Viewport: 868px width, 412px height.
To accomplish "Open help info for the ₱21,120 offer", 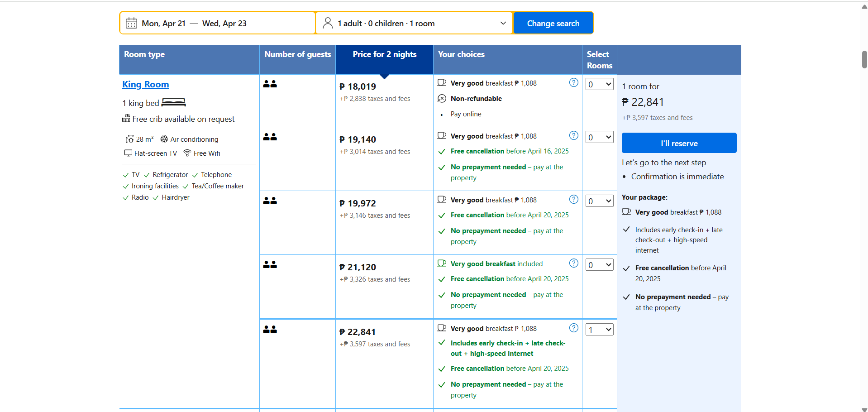I will [573, 263].
